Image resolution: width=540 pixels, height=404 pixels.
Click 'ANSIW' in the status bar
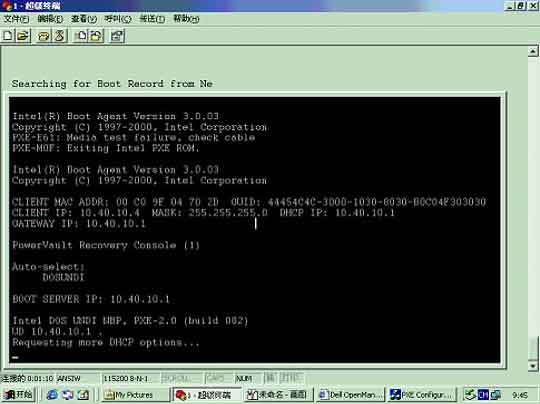coord(69,379)
